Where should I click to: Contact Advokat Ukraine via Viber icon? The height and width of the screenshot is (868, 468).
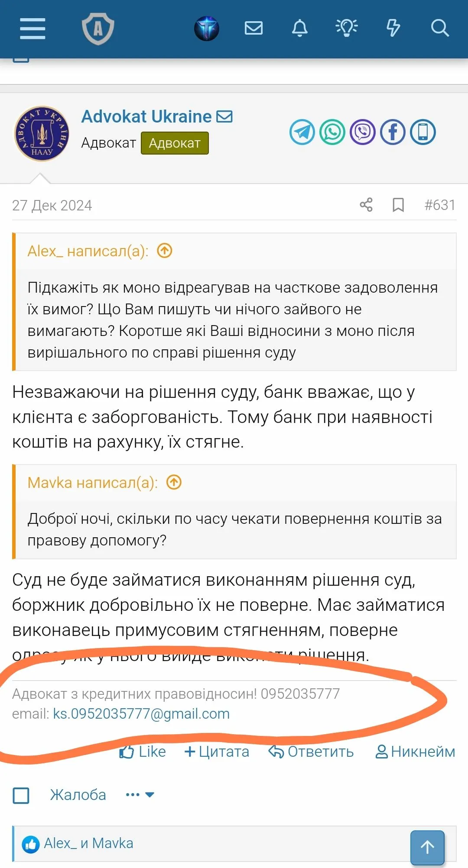[363, 132]
